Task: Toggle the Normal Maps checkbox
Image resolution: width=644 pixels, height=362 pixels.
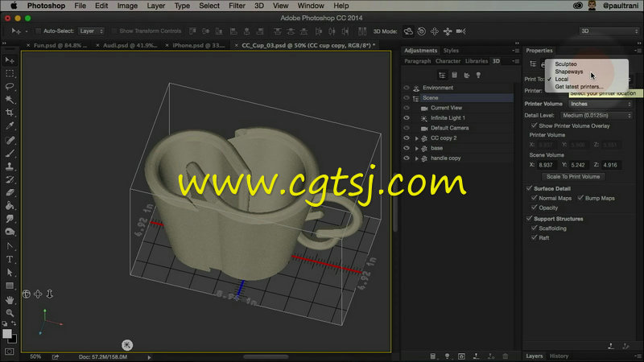Action: pos(534,198)
